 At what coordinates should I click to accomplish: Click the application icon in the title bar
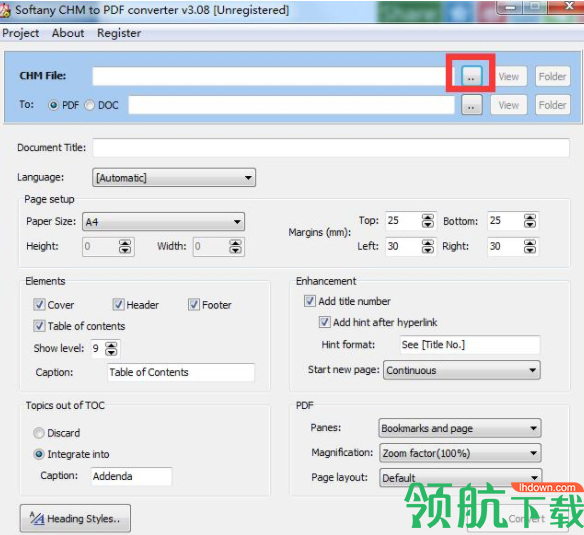(4, 10)
